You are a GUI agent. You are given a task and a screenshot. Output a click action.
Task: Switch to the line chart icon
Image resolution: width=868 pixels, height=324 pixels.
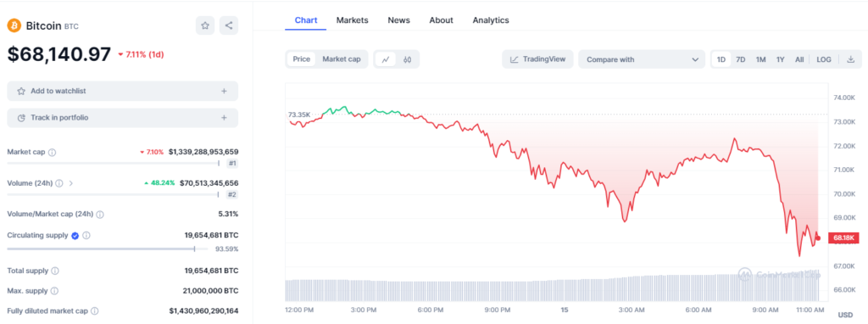(x=386, y=59)
